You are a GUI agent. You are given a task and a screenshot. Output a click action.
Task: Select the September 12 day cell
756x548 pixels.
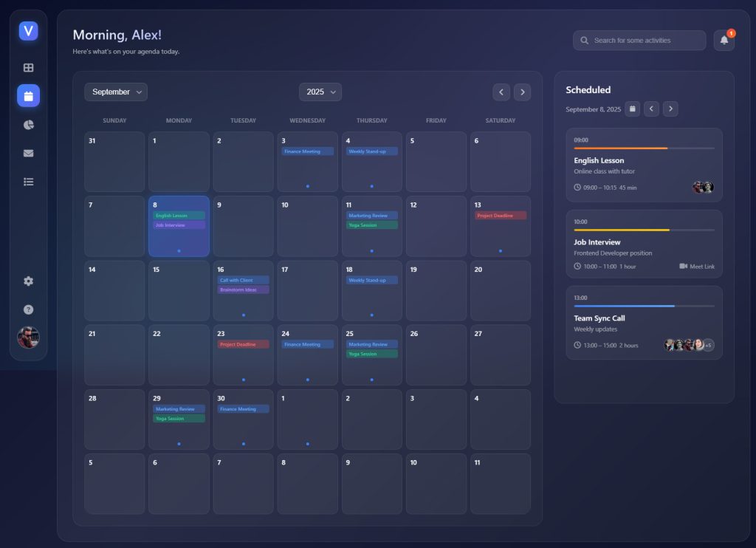436,226
